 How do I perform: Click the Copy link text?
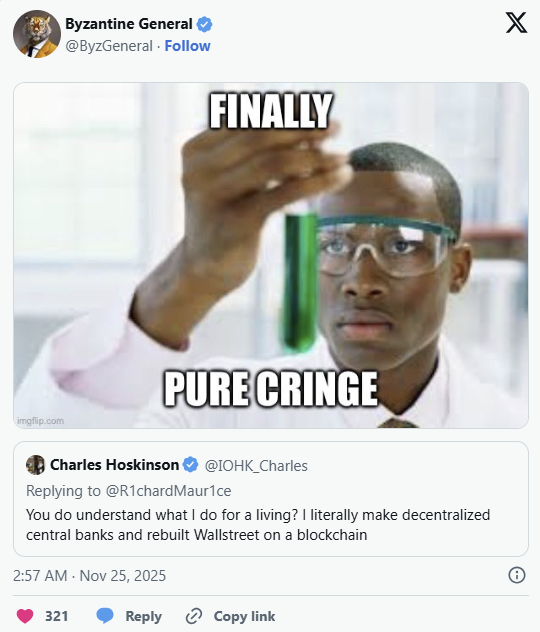click(245, 616)
